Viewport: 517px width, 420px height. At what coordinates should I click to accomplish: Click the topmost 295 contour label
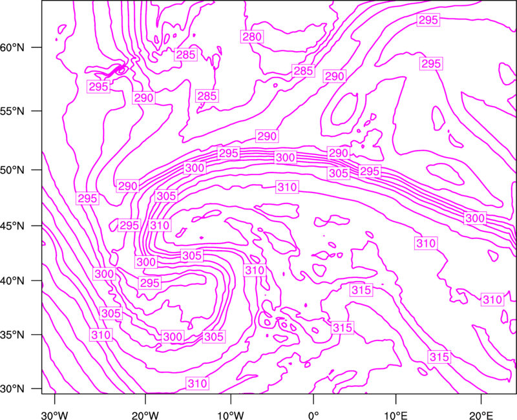pos(428,20)
